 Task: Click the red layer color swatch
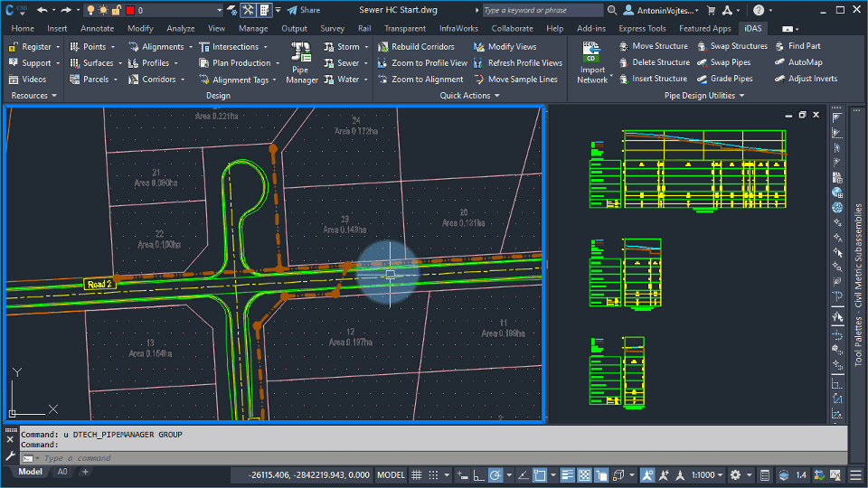tap(130, 10)
